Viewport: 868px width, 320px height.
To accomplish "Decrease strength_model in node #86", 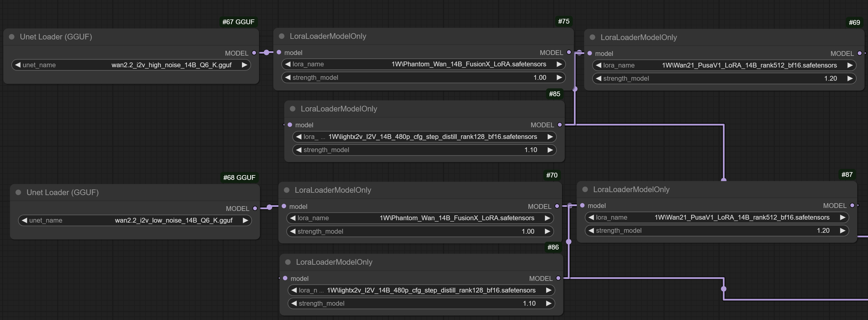I will tap(294, 304).
